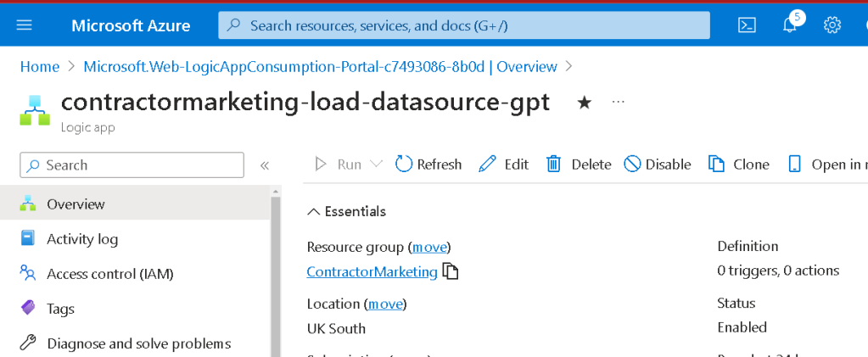
Task: Click the Run button
Action: coord(339,165)
